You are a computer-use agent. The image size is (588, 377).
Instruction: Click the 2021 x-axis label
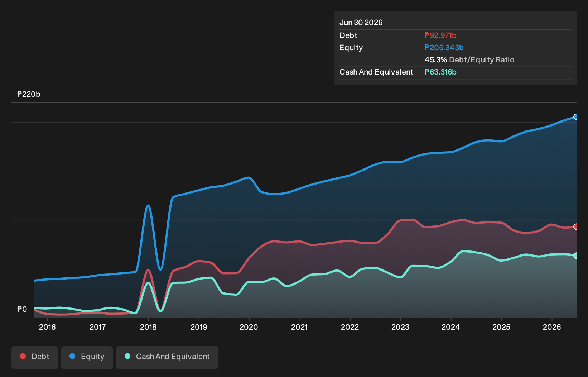[299, 327]
